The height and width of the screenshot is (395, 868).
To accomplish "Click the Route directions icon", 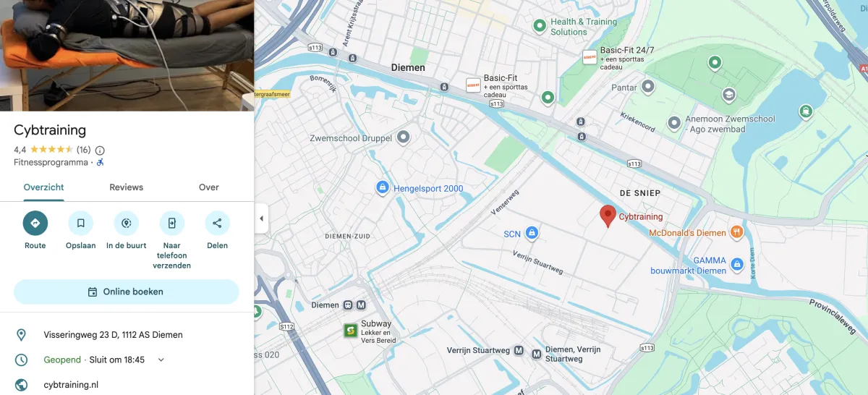I will click(35, 223).
